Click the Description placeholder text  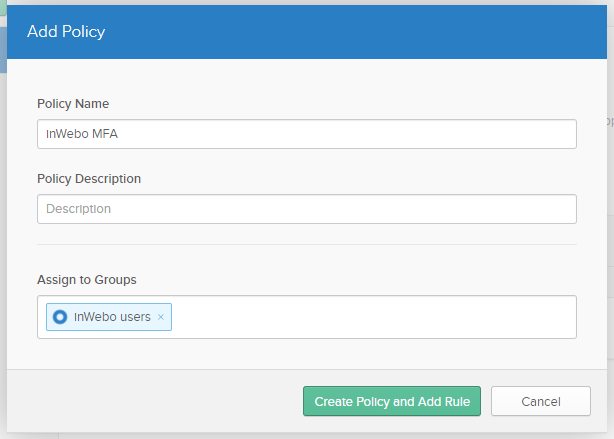[x=78, y=209]
